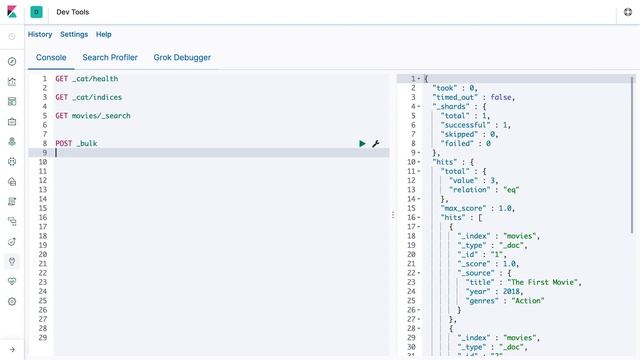Open Settings link
The height and width of the screenshot is (360, 640).
(x=74, y=34)
